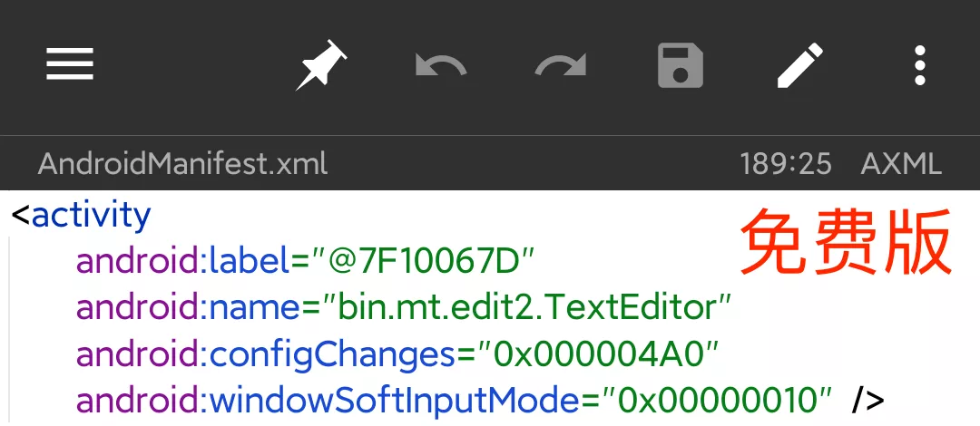
Task: Open the three-dot overflow menu
Action: tap(920, 65)
